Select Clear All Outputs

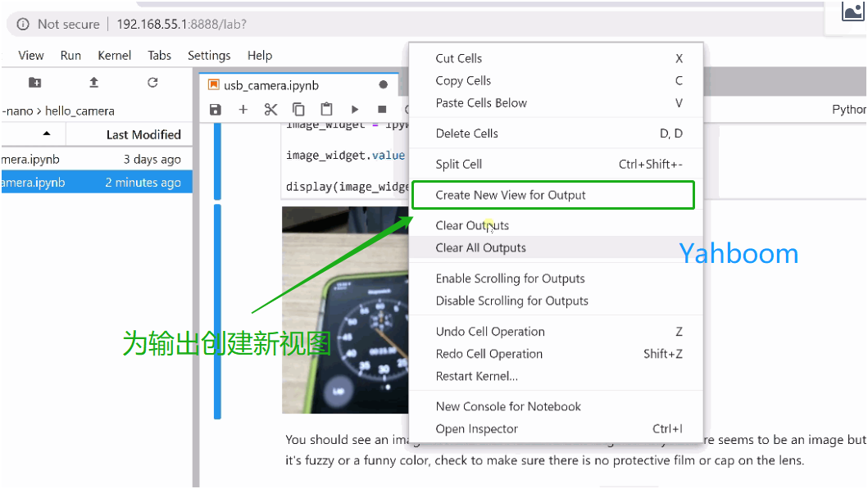click(x=557, y=248)
